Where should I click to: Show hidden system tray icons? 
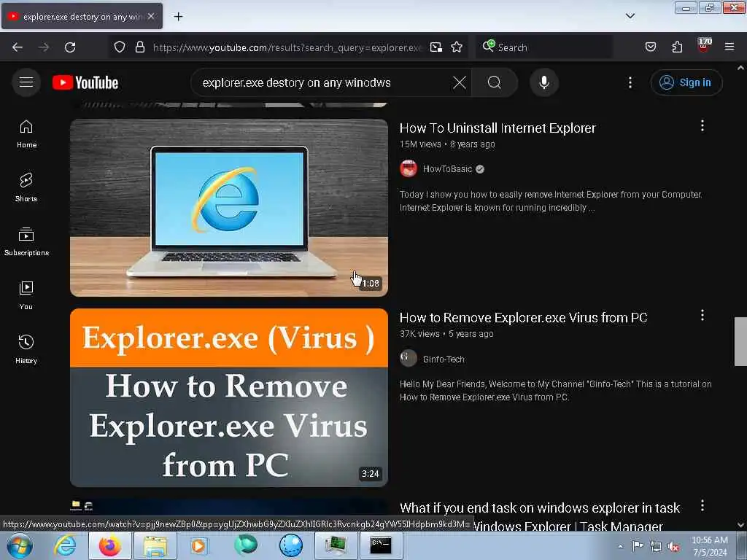point(620,547)
